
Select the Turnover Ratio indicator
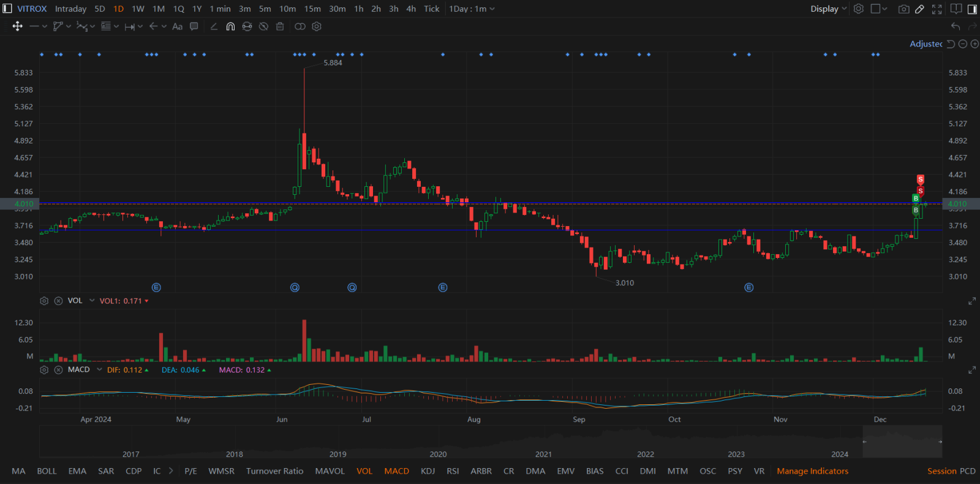274,471
